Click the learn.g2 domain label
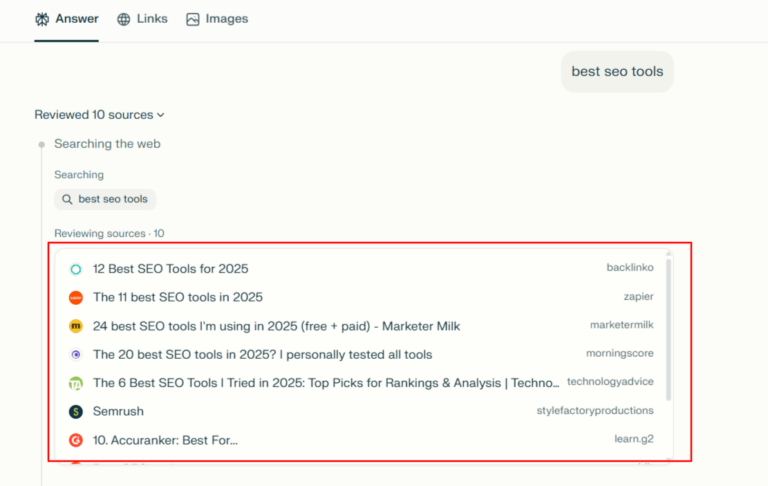 pyautogui.click(x=634, y=439)
